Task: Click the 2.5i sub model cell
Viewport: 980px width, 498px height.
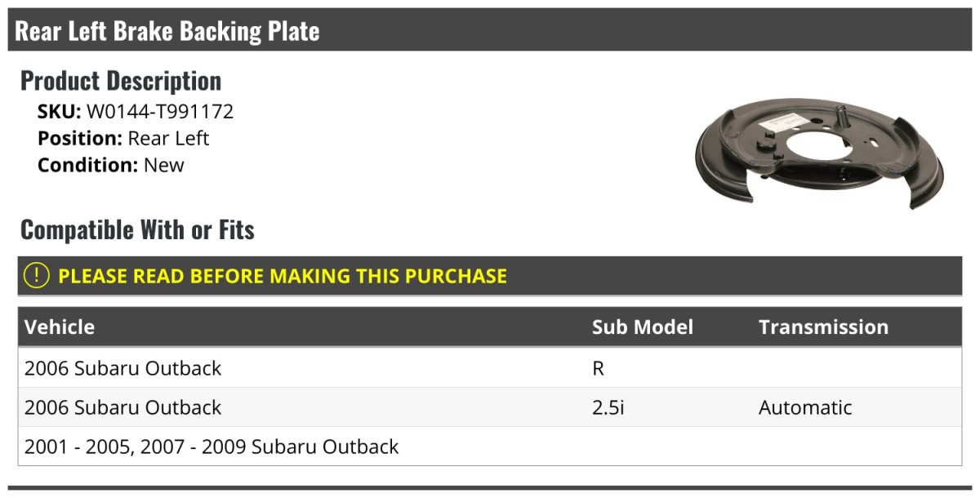Action: (608, 407)
